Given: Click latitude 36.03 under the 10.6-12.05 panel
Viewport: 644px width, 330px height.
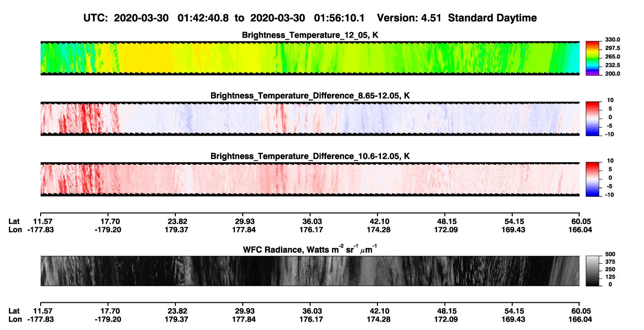Looking at the screenshot, I should [312, 222].
